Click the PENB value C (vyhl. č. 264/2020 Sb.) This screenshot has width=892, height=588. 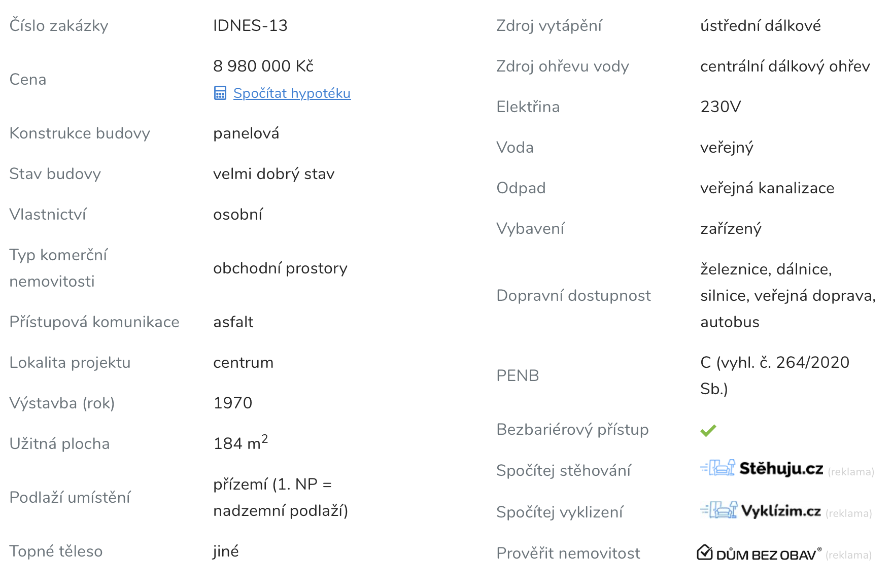(774, 375)
